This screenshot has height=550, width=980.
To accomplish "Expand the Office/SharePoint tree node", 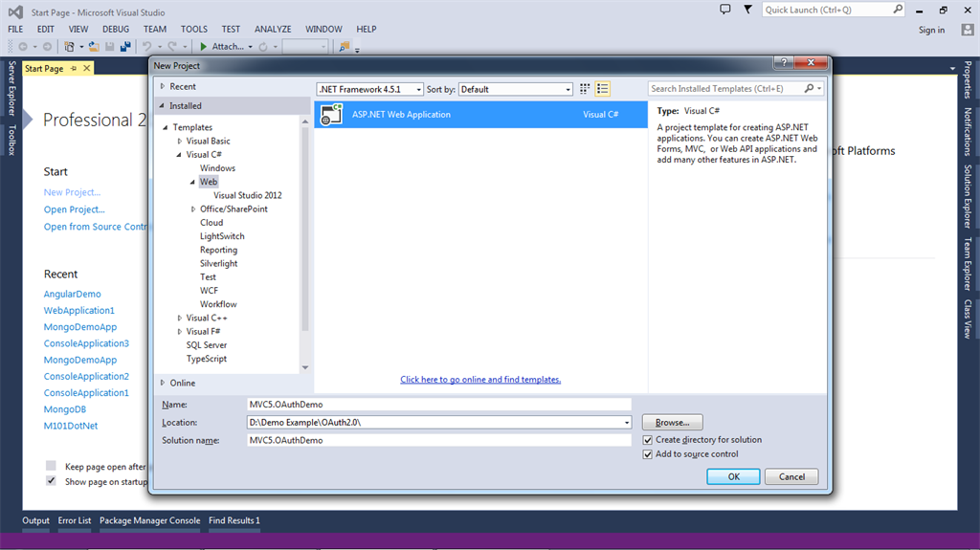I will click(193, 209).
